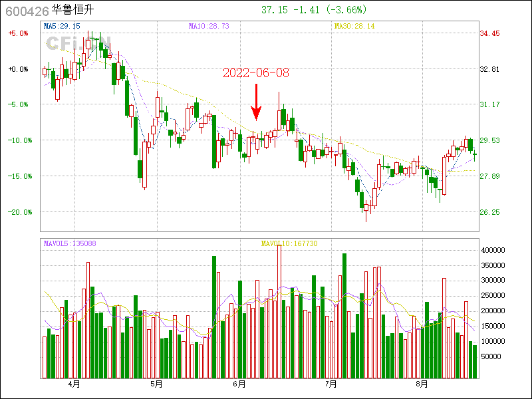Click the 7月 month label

click(x=331, y=384)
